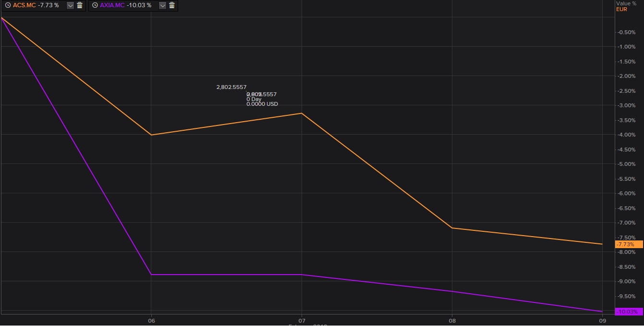Click the AXIA.MC -10.03 % change value
Viewport: 644px width, 327px height.
point(139,5)
